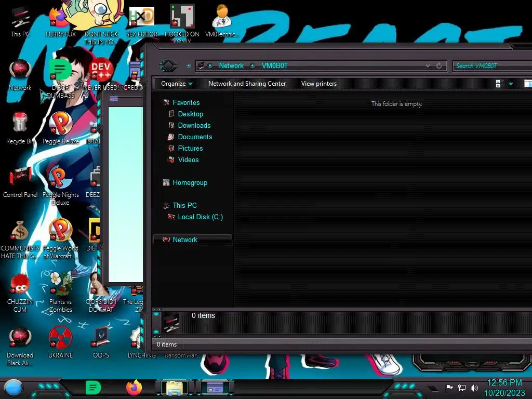The image size is (532, 399).
Task: Switch to File Explorer taskbar button
Action: 175,388
